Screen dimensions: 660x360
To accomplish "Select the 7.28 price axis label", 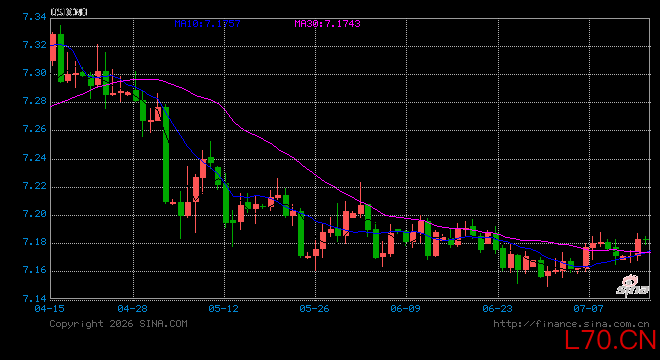I will pyautogui.click(x=35, y=101).
